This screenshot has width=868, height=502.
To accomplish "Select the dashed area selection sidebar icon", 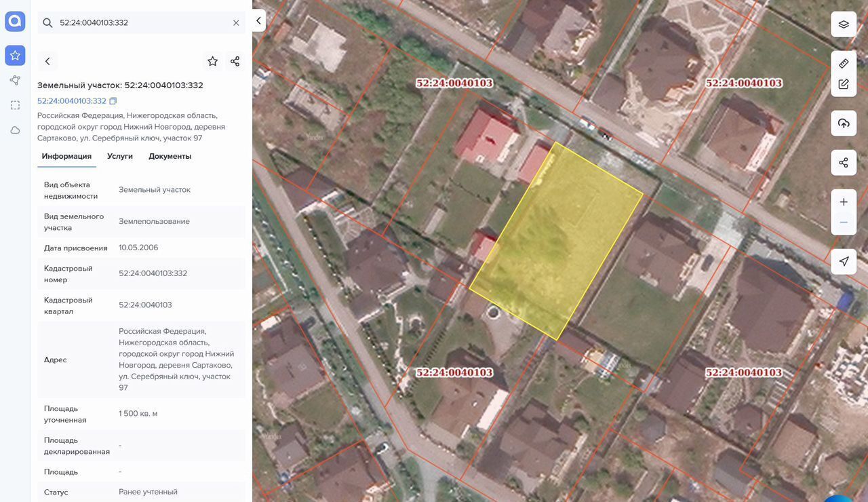I will 15,105.
